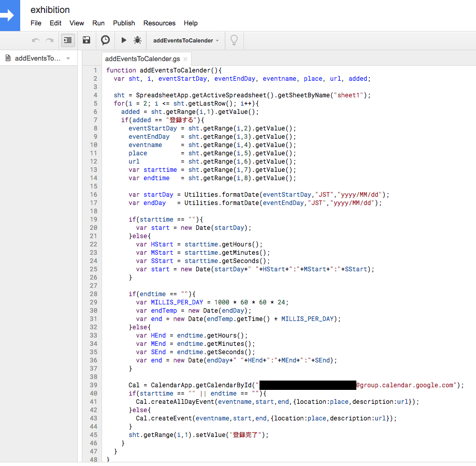Screen dimensions: 476x466
Task: Click the script file icon in sidebar
Action: tap(8, 58)
